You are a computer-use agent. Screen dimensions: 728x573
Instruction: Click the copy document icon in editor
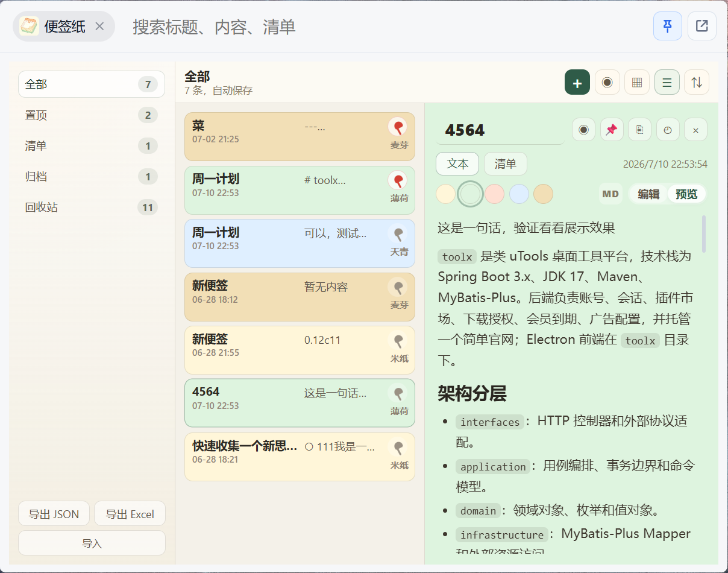(x=639, y=130)
